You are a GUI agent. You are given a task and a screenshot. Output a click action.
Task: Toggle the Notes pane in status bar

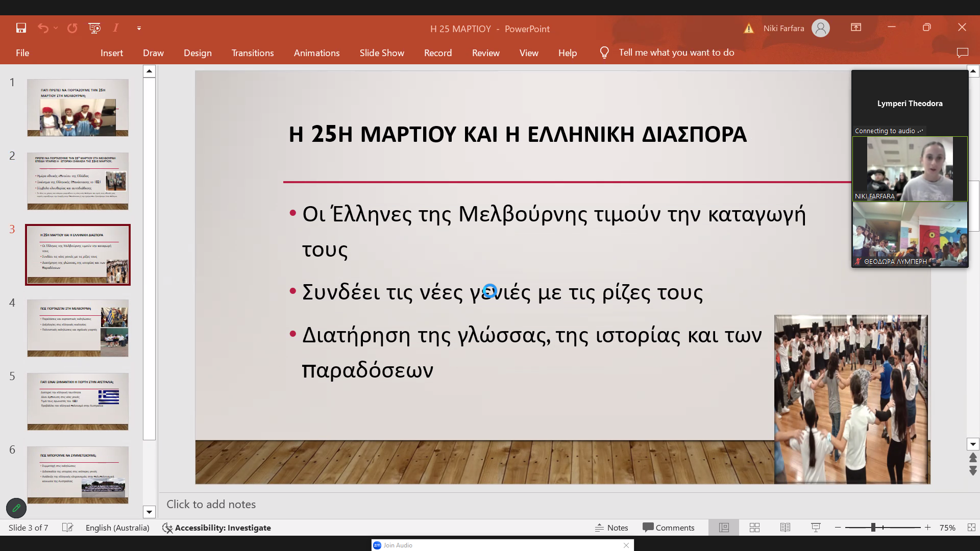tap(611, 528)
